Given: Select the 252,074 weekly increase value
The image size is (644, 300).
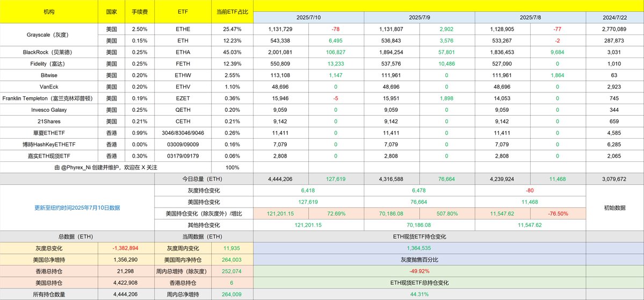Looking at the screenshot, I should tap(233, 271).
